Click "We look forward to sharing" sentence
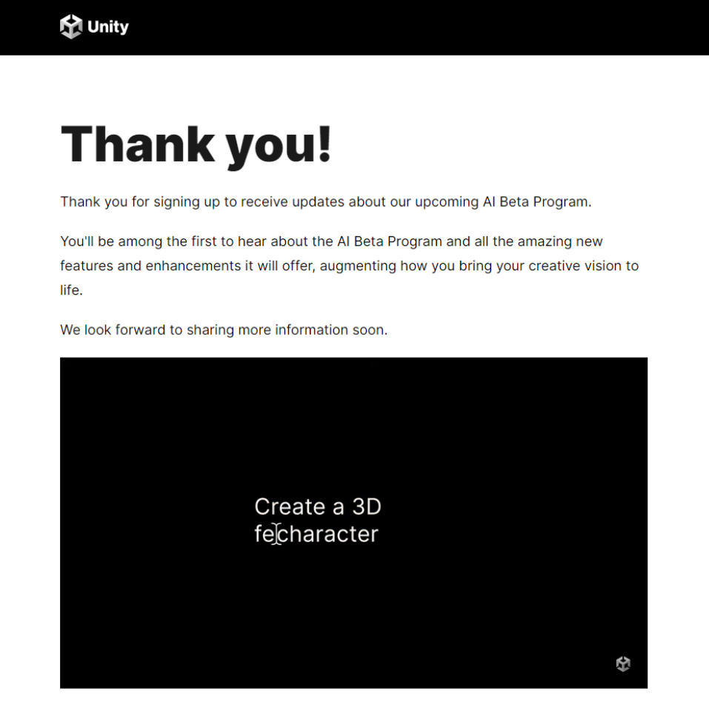Screen dimensions: 709x728 coord(224,330)
